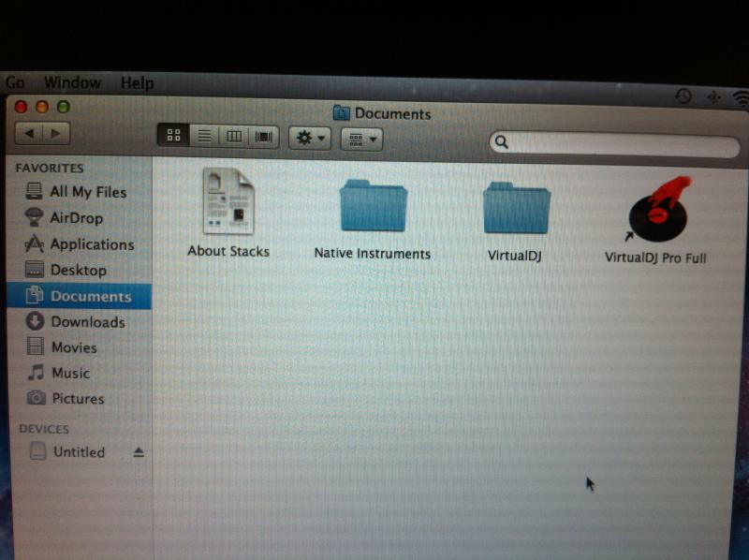Click the magnifying glass search icon
The height and width of the screenshot is (560, 749).
502,142
